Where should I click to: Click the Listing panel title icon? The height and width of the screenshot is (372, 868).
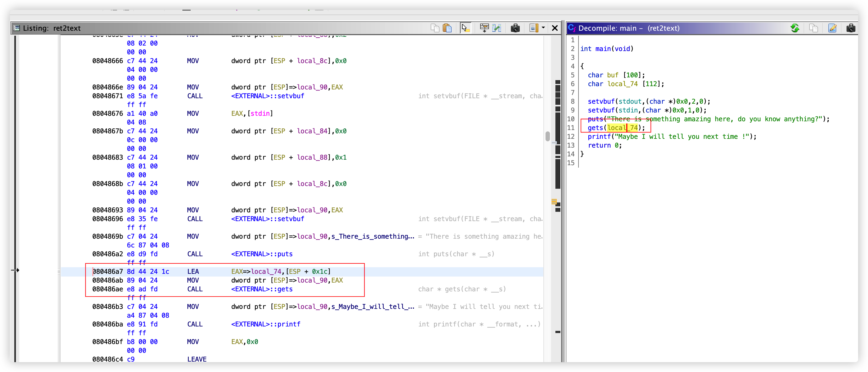point(16,28)
